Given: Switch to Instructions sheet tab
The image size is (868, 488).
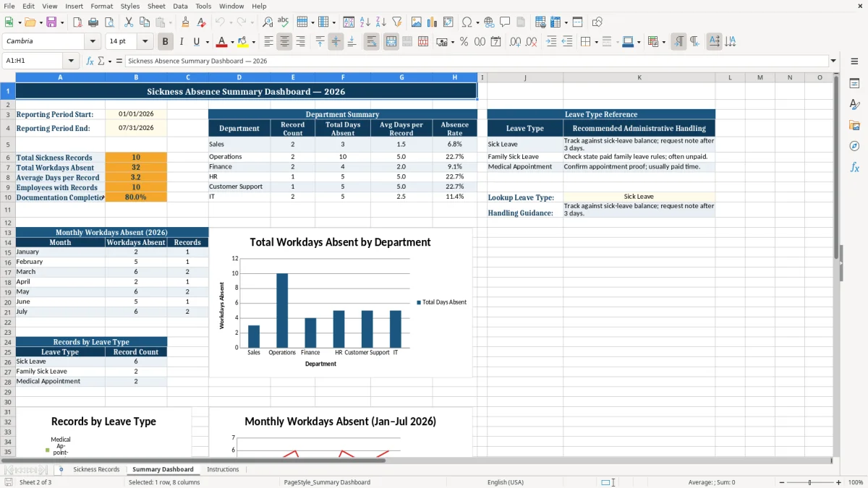Looking at the screenshot, I should pyautogui.click(x=223, y=469).
